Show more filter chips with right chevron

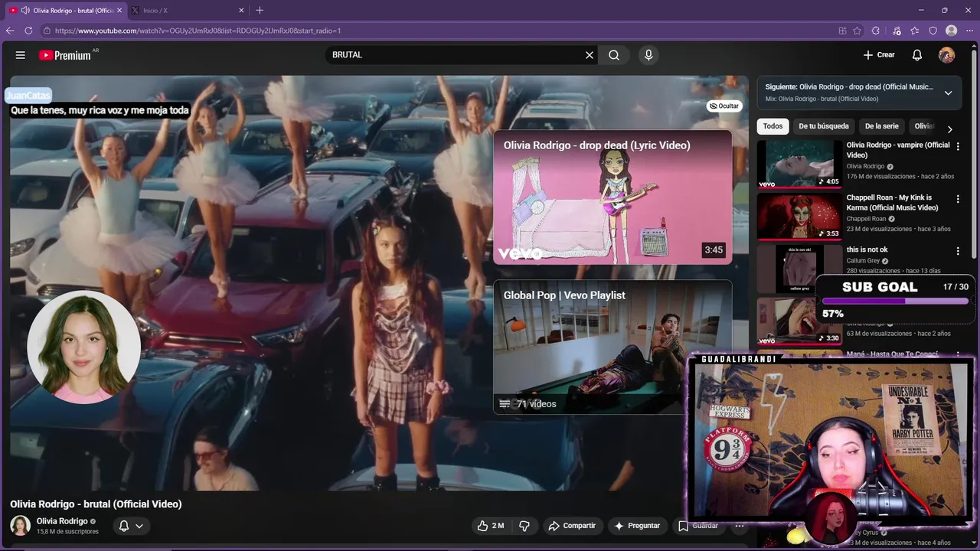[949, 129]
